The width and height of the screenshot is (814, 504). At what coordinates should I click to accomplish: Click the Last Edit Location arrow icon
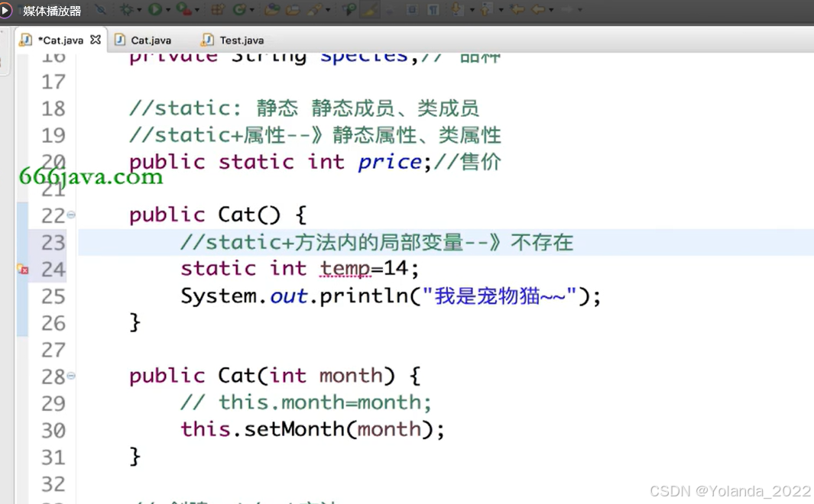[x=517, y=9]
